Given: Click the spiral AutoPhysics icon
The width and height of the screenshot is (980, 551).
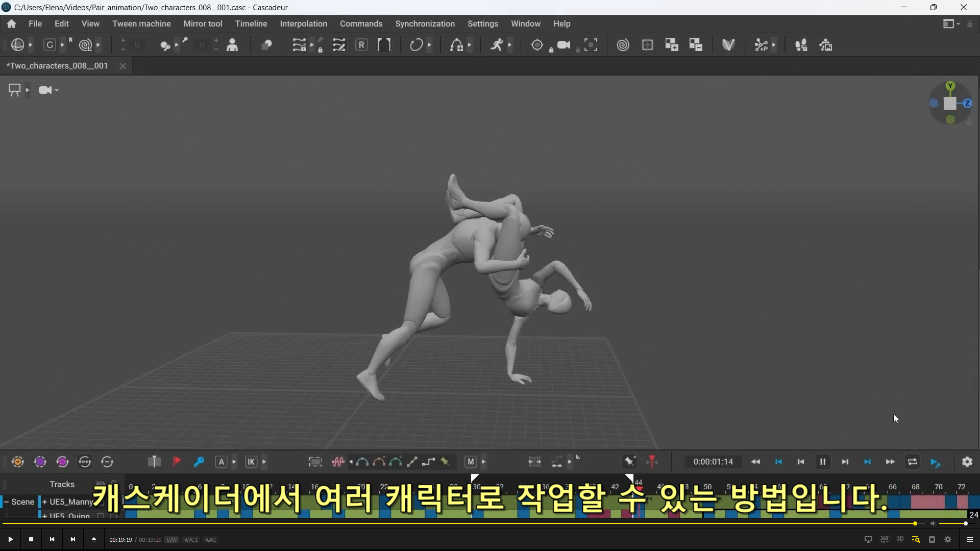Looking at the screenshot, I should (623, 45).
